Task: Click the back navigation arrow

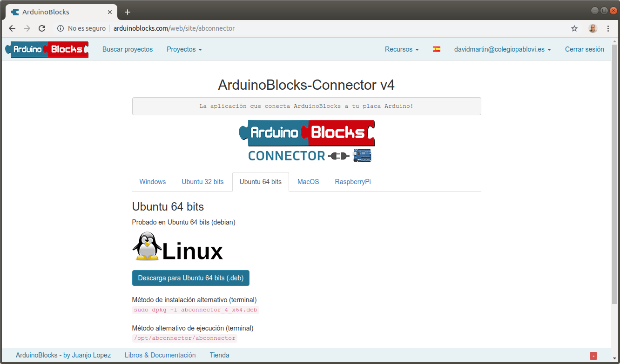Action: pos(12,28)
